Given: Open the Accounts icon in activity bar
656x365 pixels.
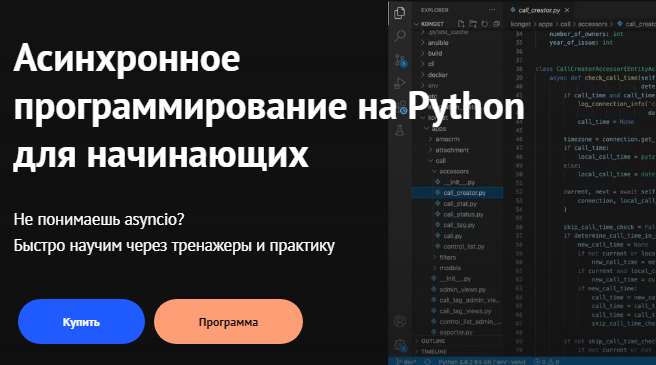Looking at the screenshot, I should coord(400,321).
